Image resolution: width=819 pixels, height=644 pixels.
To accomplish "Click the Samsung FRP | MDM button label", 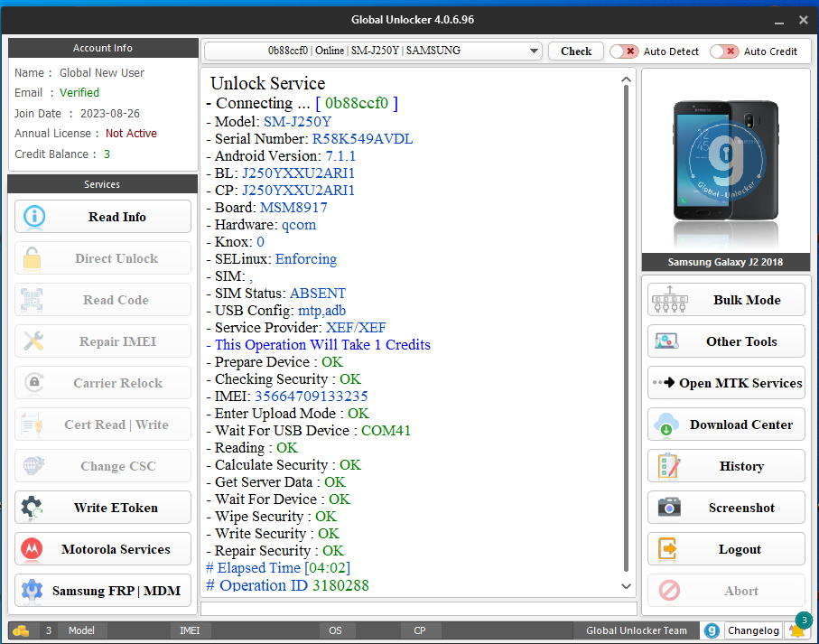I will click(x=116, y=591).
